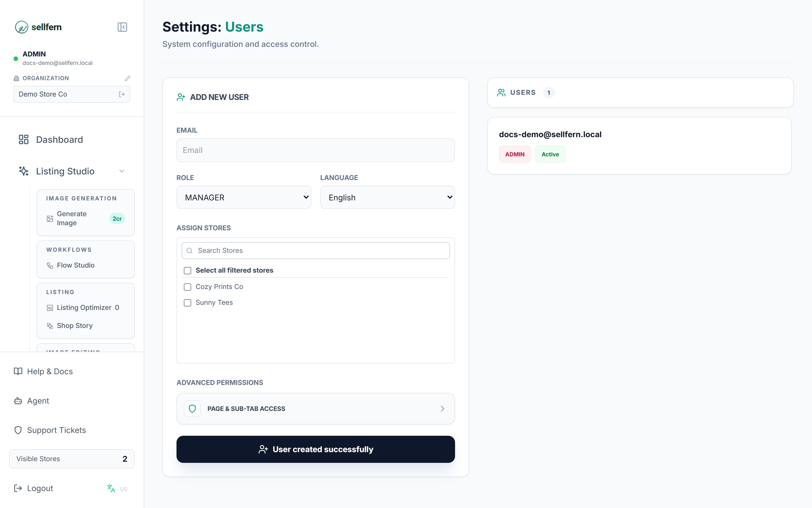Click the Logout arrow icon
This screenshot has height=508, width=812.
[18, 488]
